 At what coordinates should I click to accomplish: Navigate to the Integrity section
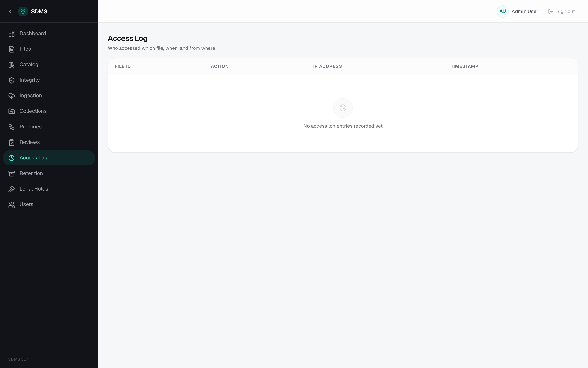point(49,80)
